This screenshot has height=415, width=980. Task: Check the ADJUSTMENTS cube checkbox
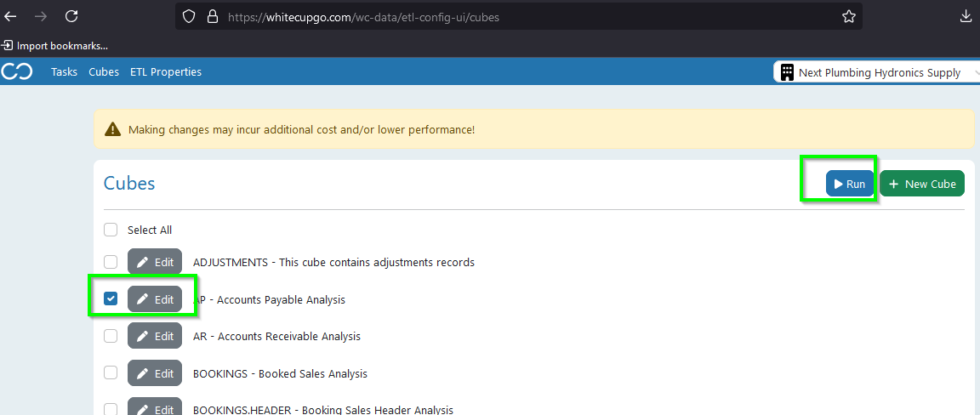click(x=111, y=262)
